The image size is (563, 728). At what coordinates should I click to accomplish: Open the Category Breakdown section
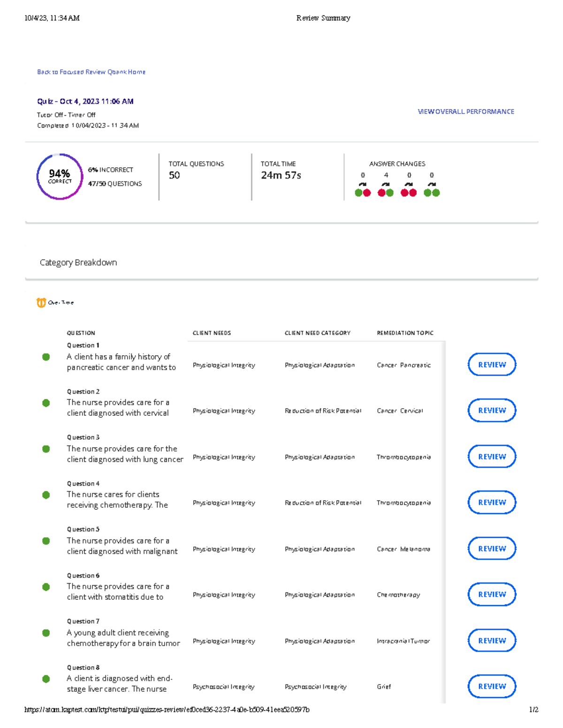[x=78, y=262]
